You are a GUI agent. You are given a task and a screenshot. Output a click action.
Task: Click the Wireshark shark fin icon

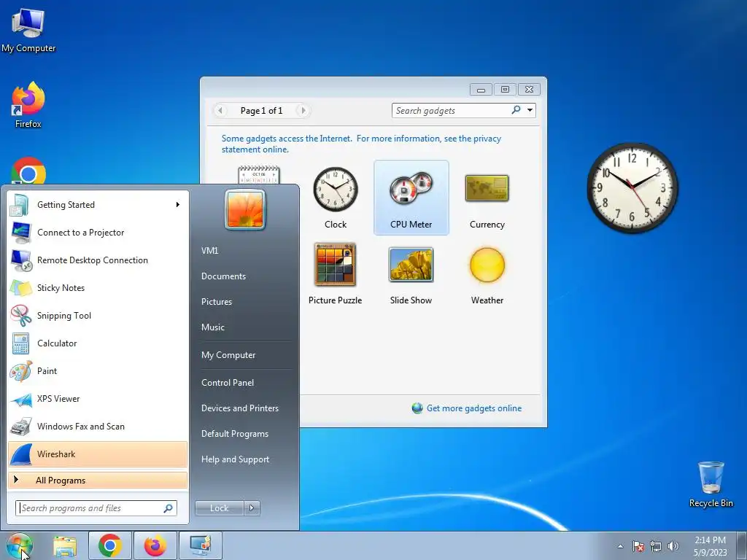click(21, 454)
